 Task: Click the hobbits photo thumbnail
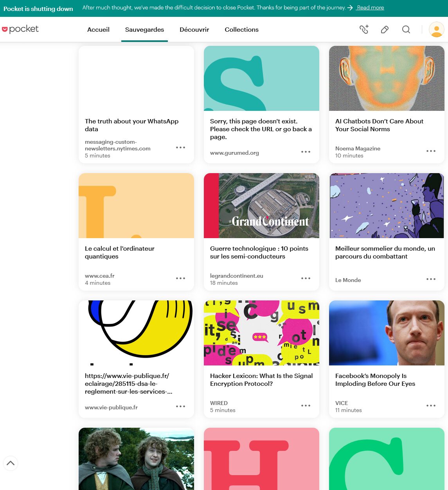(136, 459)
